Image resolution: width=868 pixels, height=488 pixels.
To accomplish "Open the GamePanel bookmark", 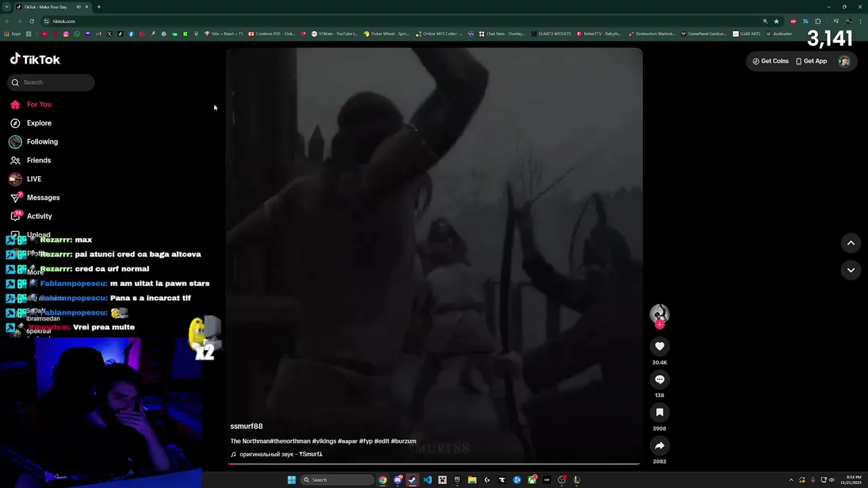I will click(704, 34).
